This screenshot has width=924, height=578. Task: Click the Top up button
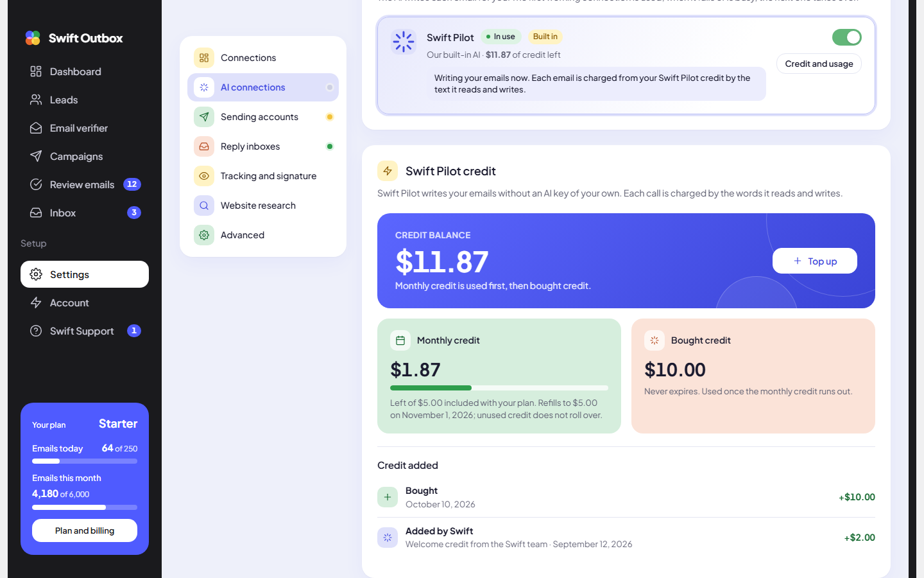coord(815,261)
